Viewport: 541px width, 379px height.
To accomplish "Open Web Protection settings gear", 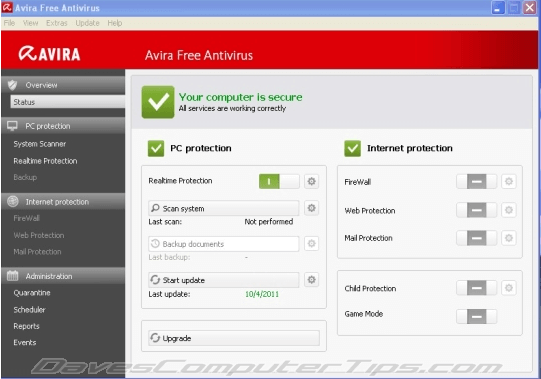I will tap(509, 210).
